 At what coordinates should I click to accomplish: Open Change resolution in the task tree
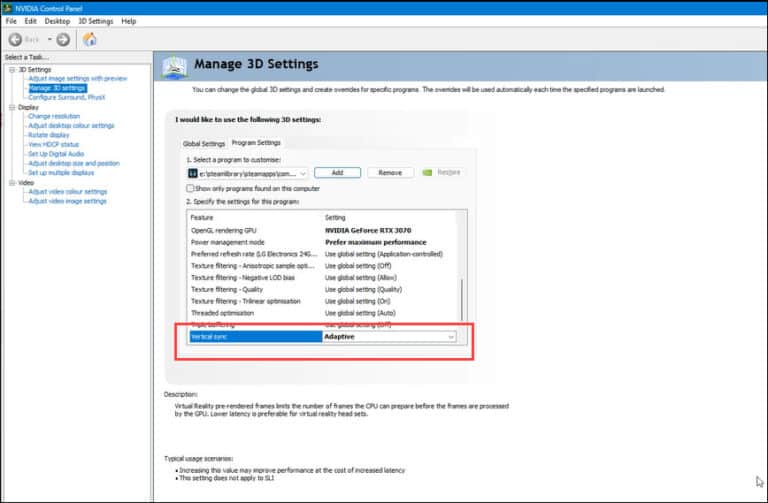[x=55, y=116]
